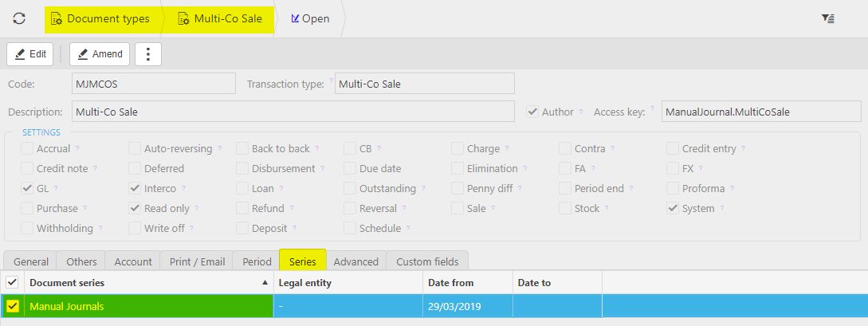Screen dimensions: 868x326
Task: Click the Multi-Co Sale breadcrumb
Action: point(219,18)
